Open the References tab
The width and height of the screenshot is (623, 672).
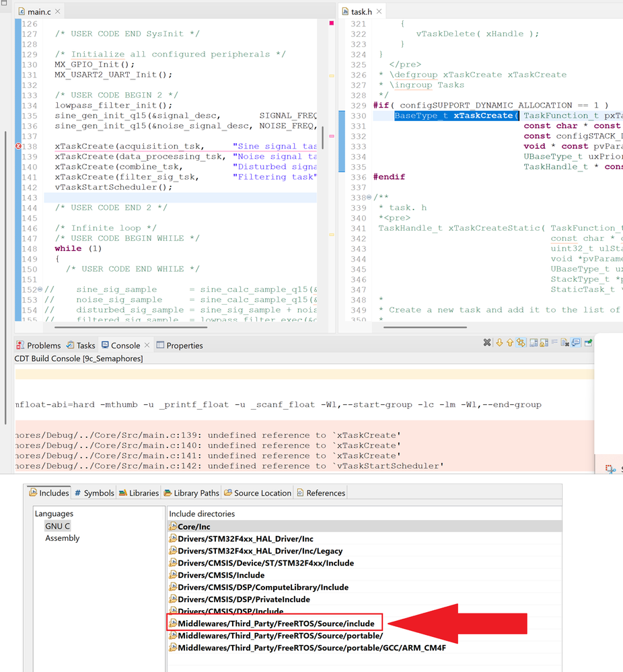(321, 493)
